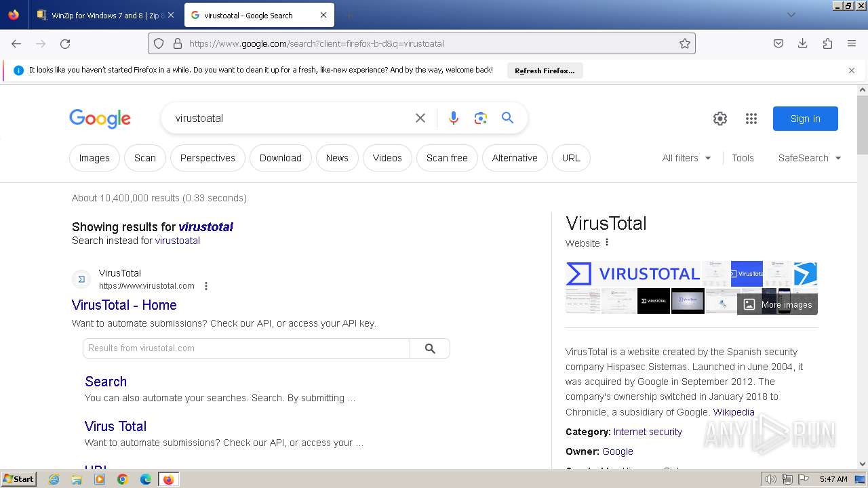This screenshot has height=488, width=868.
Task: Select the URL filter chip
Action: point(571,158)
